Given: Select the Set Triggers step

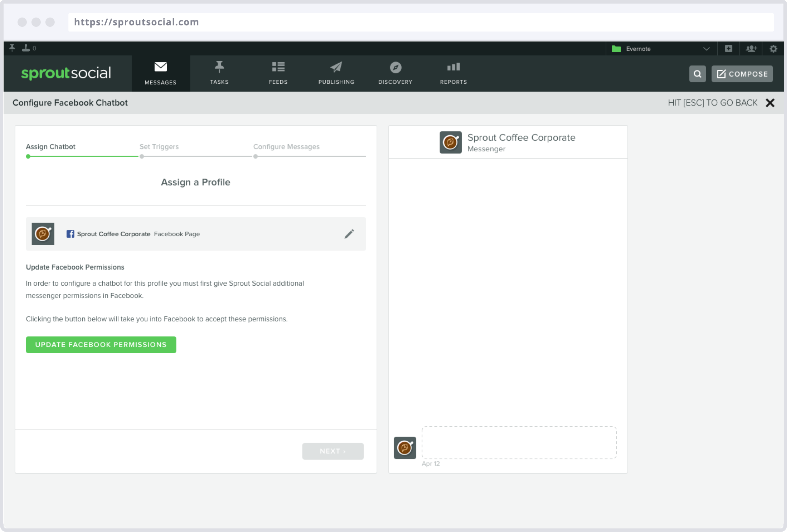Looking at the screenshot, I should pyautogui.click(x=159, y=147).
